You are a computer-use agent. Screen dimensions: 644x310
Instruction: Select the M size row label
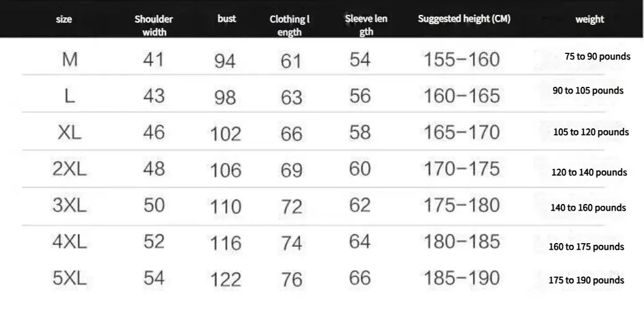[69, 60]
